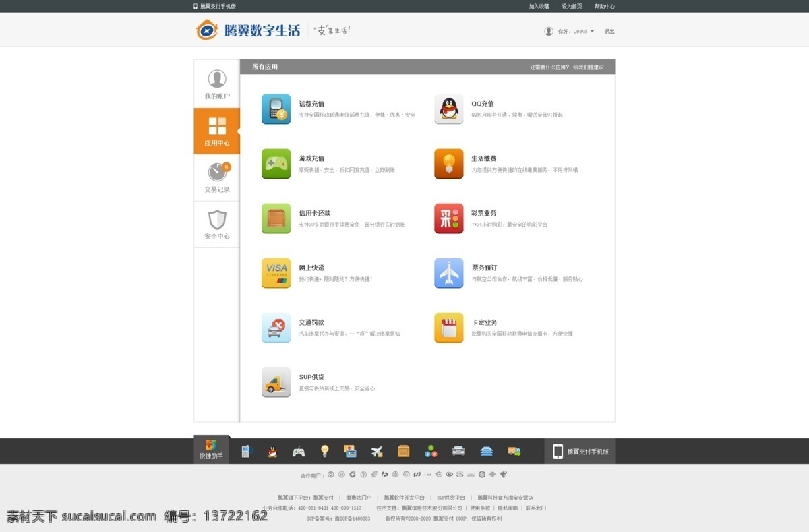809x532 pixels.
Task: Open the 快捷助手 tab in bottom bar
Action: pos(212,450)
